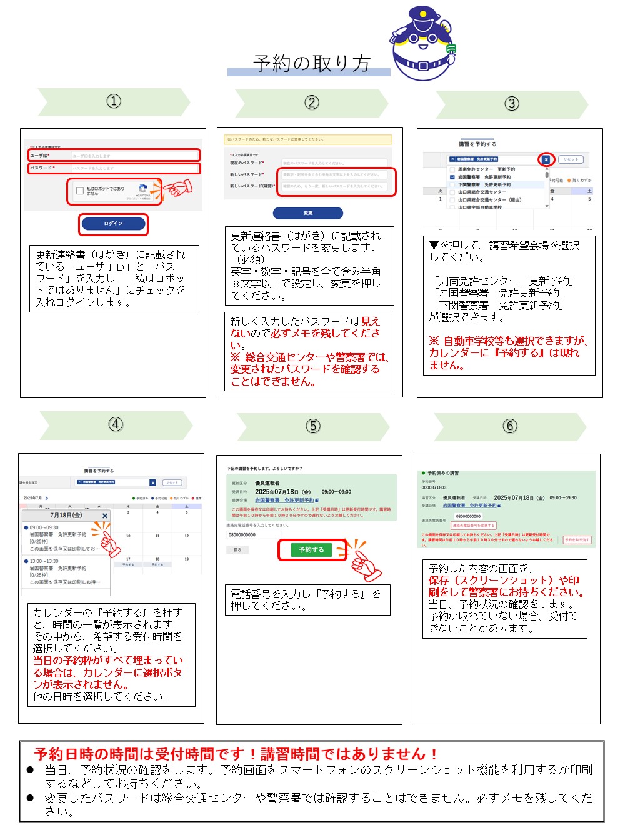Click 予約する under the 17th
The width and height of the screenshot is (630, 840).
(128, 564)
